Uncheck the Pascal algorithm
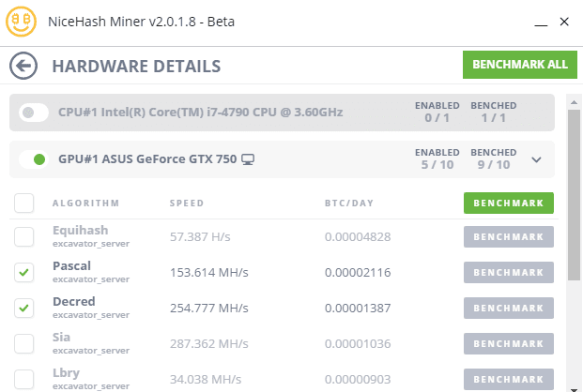 (23, 272)
